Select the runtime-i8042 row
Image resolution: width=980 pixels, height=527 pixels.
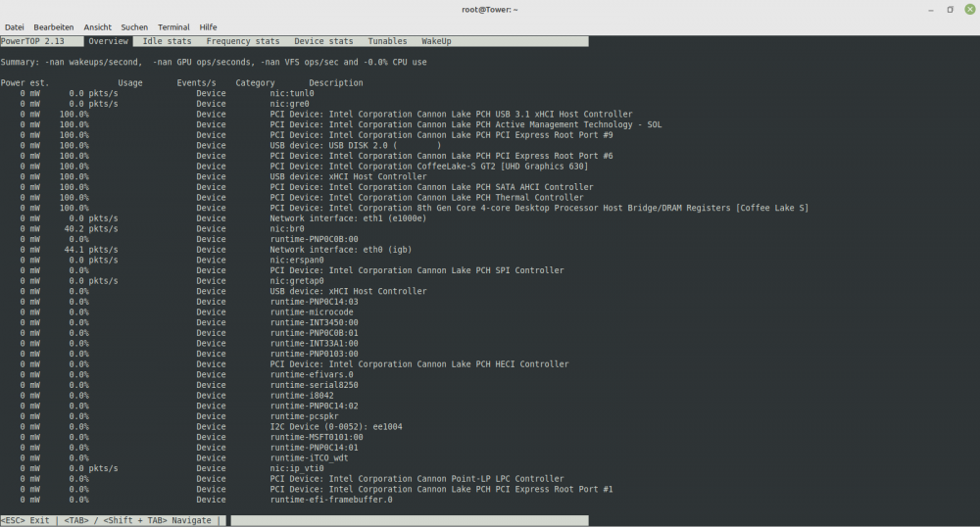tap(176, 396)
